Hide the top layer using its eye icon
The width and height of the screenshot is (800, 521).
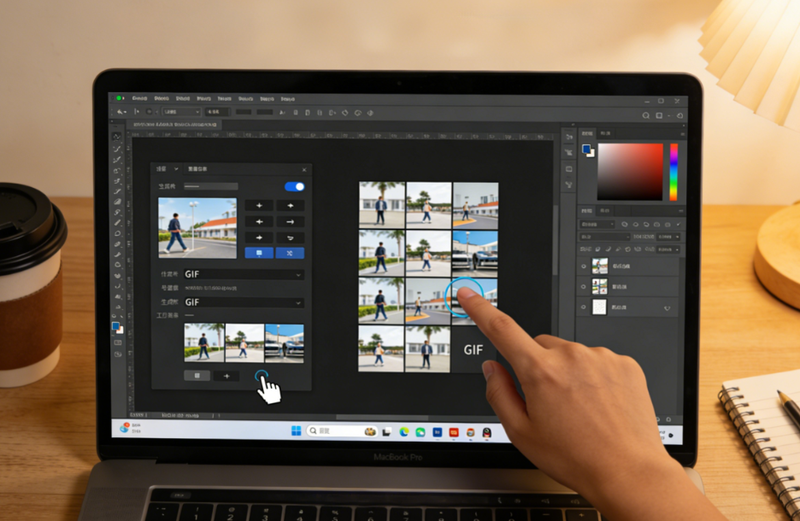[585, 266]
